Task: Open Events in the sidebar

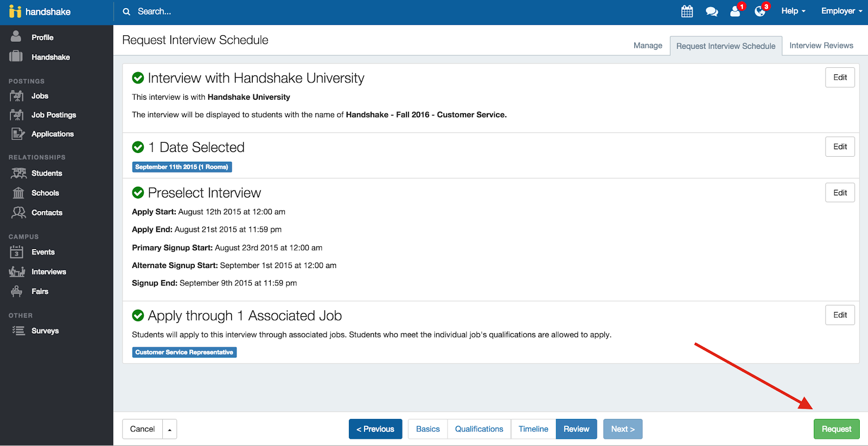Action: pyautogui.click(x=43, y=252)
